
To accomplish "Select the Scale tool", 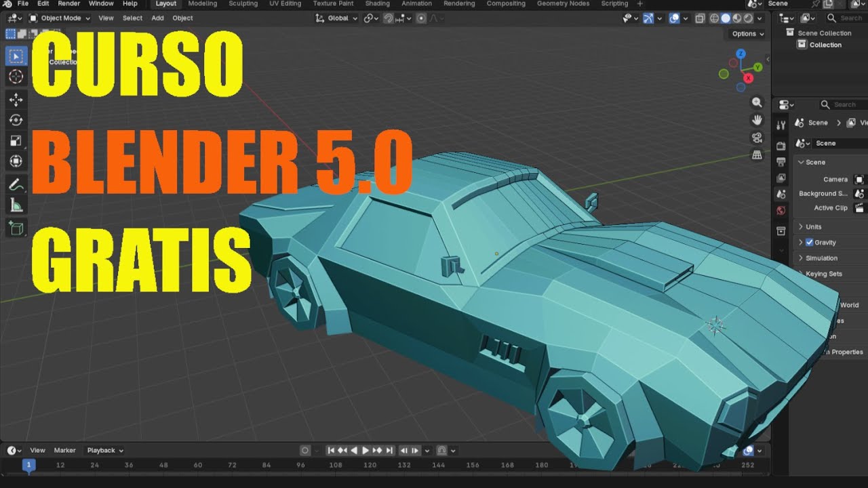I will (16, 140).
